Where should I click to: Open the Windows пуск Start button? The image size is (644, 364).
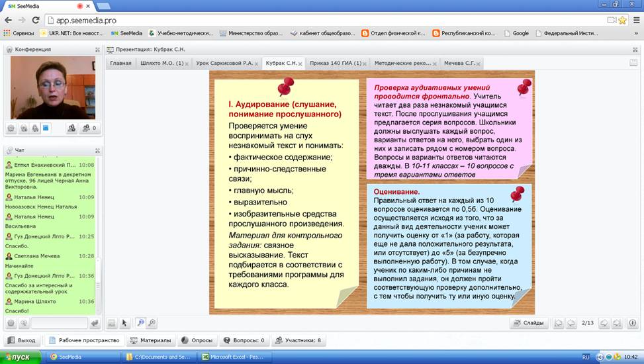point(20,357)
